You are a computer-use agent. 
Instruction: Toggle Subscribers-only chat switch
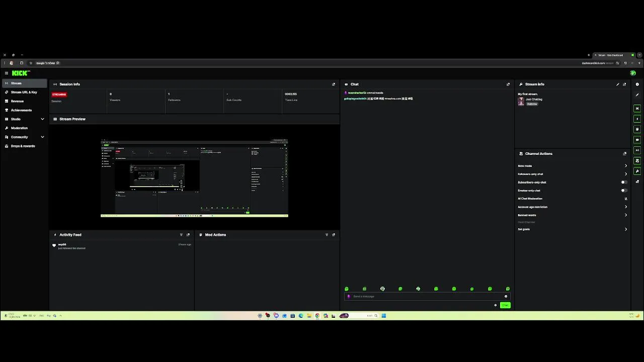tap(624, 183)
